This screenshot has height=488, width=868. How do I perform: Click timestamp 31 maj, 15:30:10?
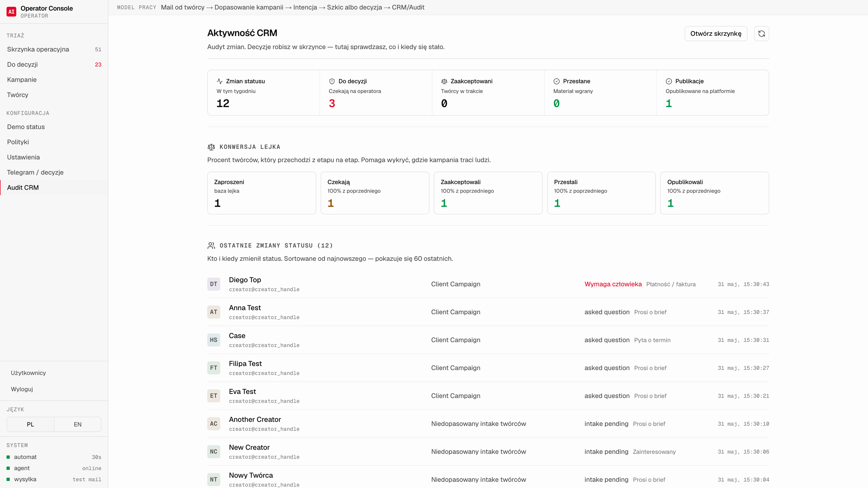click(743, 424)
